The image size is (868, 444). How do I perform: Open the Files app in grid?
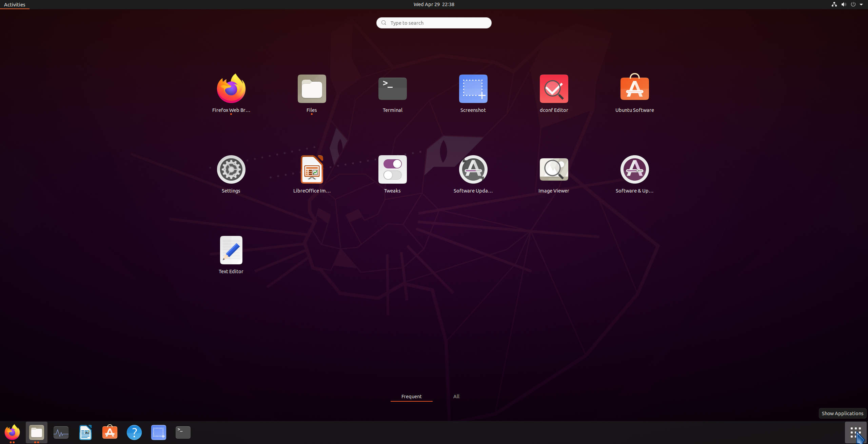pyautogui.click(x=312, y=89)
